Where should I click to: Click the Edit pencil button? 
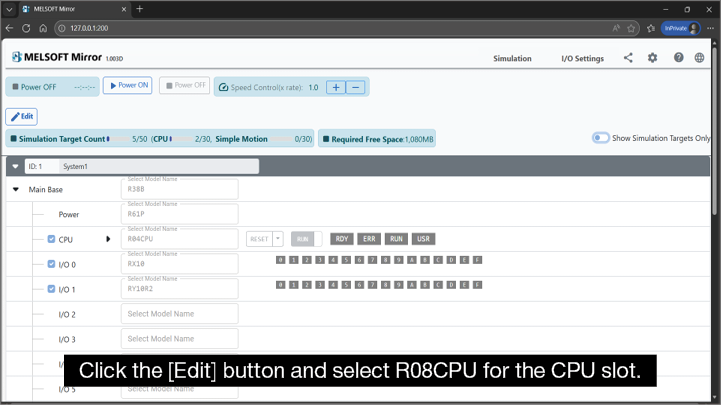click(22, 116)
